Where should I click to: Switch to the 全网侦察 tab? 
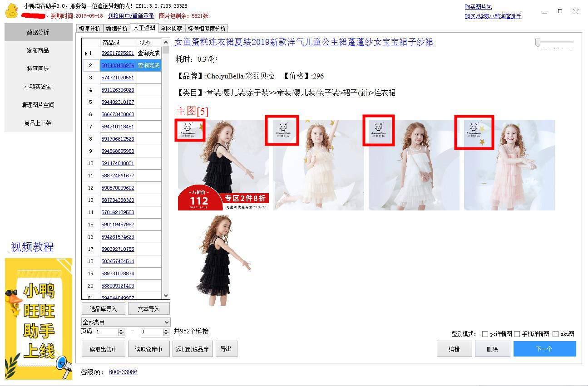click(172, 28)
